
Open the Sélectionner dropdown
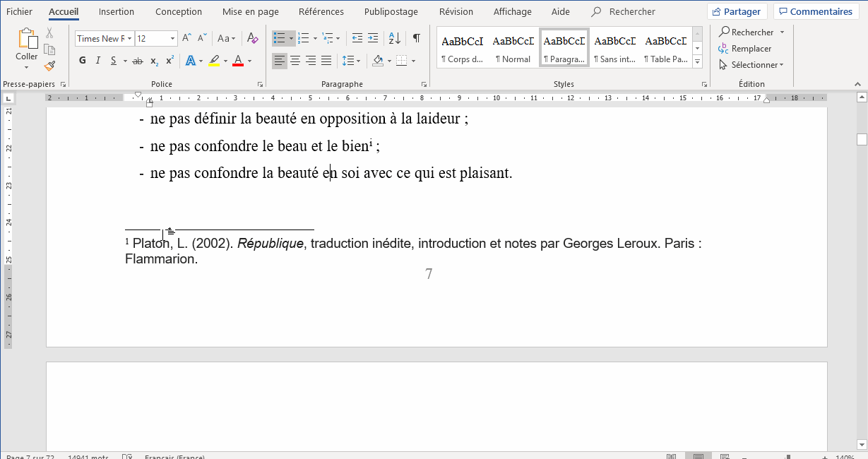coord(752,65)
